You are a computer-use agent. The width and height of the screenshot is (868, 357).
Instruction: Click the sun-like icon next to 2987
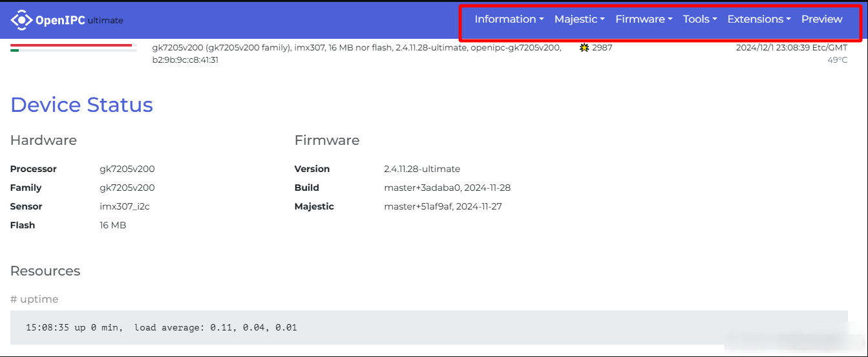584,48
